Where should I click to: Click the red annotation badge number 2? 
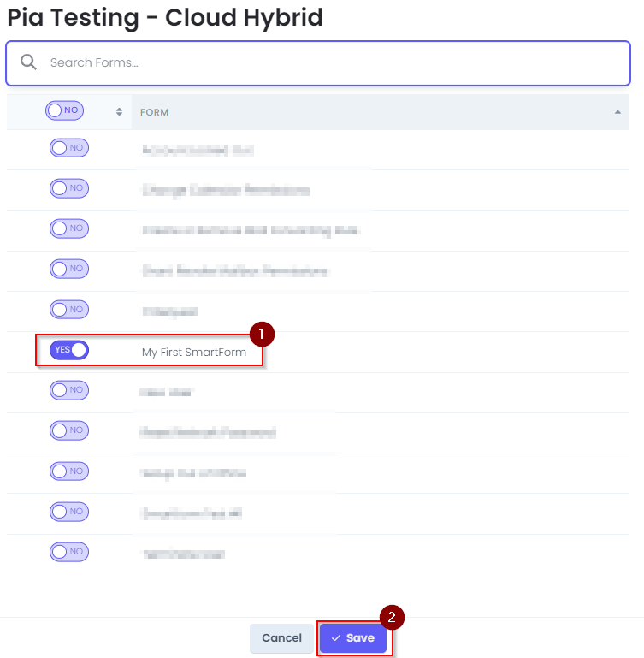tap(392, 617)
